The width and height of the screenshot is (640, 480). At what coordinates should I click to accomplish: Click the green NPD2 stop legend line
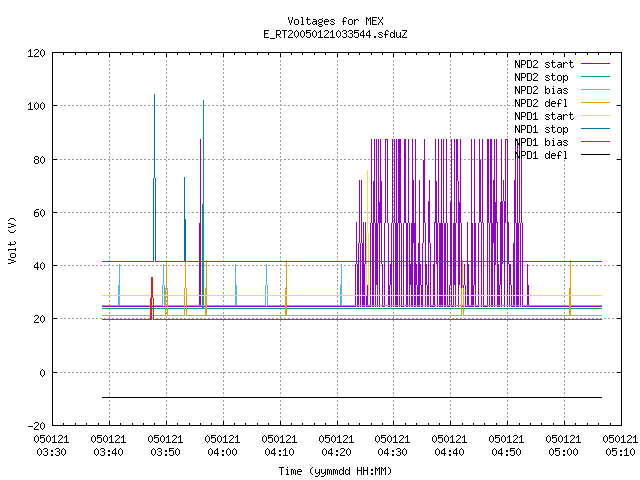pyautogui.click(x=595, y=76)
